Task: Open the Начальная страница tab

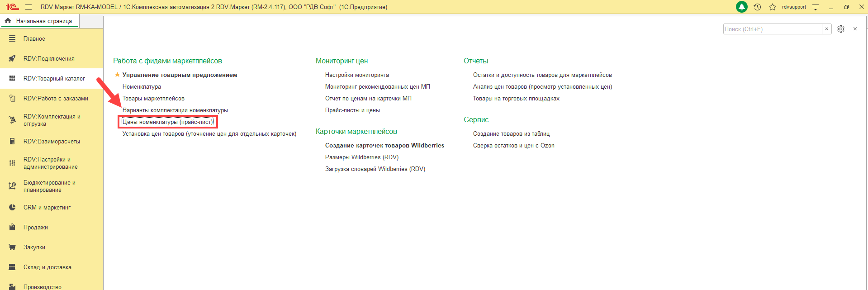Action: (x=39, y=21)
